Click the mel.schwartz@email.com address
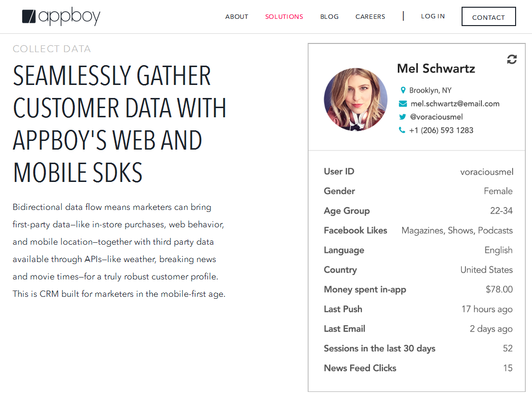Viewport: 532px width, 403px height. (x=455, y=104)
